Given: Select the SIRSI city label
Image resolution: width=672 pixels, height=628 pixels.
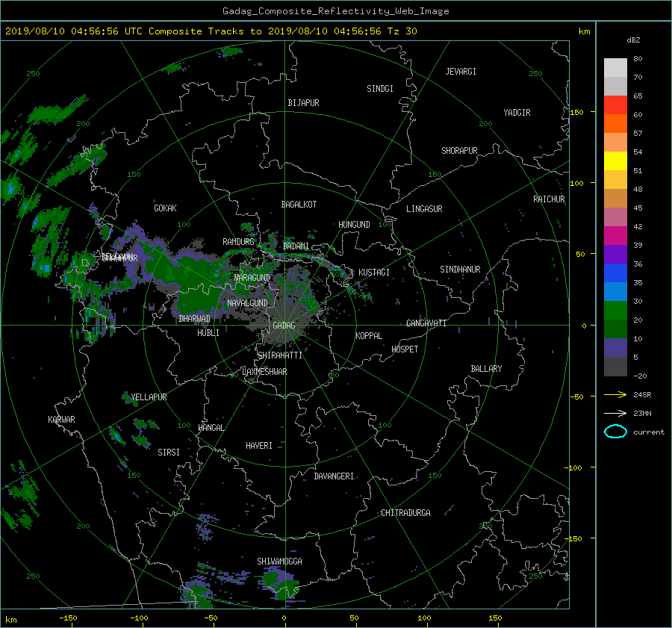Looking at the screenshot, I should point(169,453).
